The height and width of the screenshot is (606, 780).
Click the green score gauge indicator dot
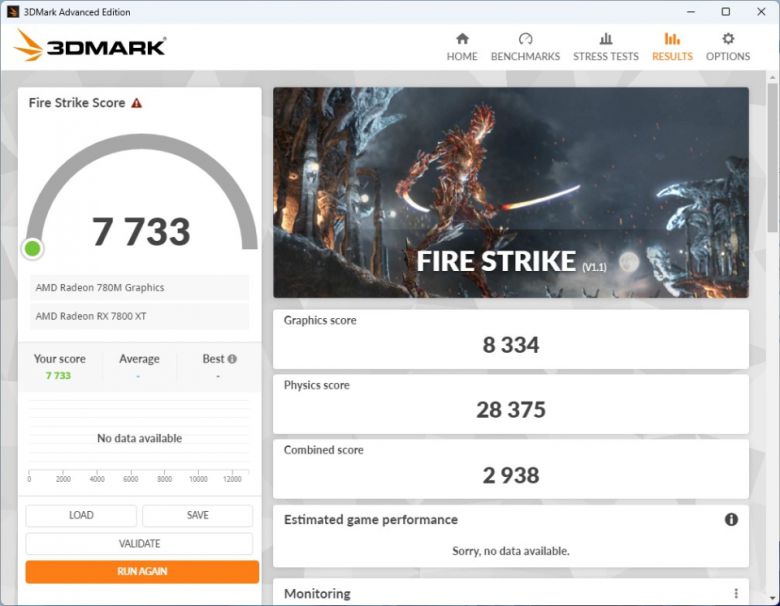click(33, 249)
